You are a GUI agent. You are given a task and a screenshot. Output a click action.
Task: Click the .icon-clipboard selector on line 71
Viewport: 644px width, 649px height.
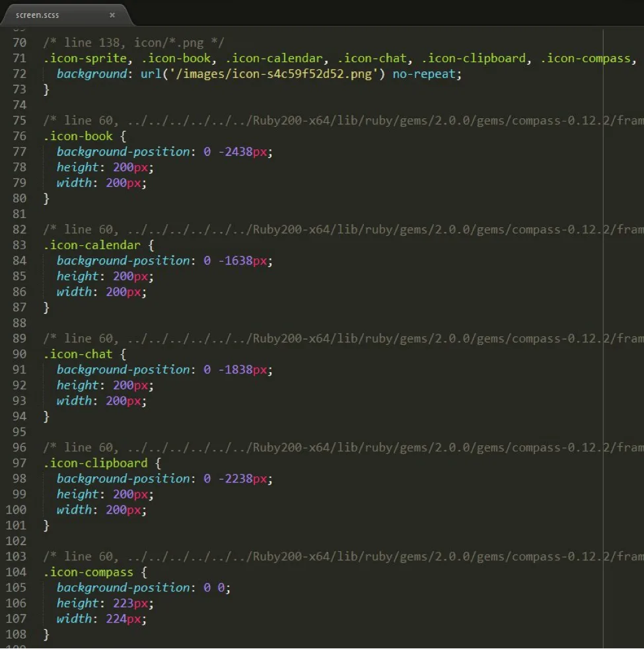pyautogui.click(x=474, y=58)
